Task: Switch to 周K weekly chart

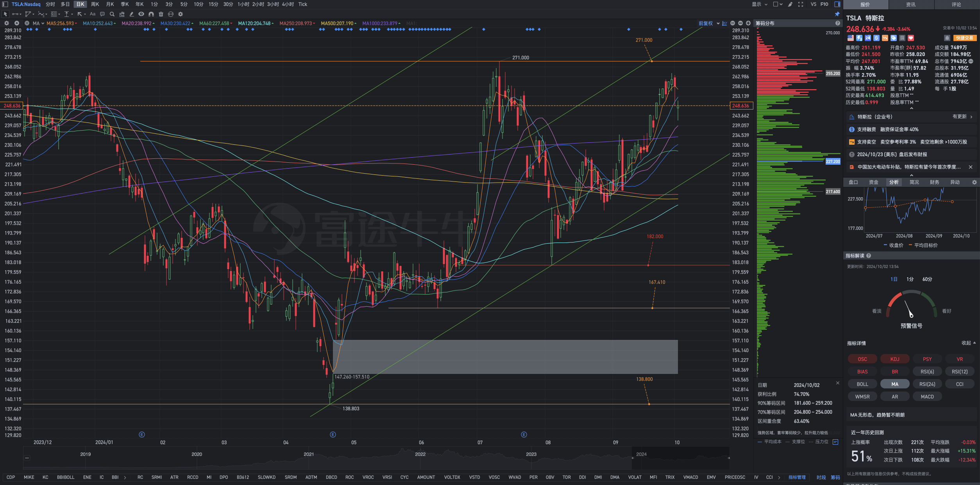Action: click(x=95, y=4)
